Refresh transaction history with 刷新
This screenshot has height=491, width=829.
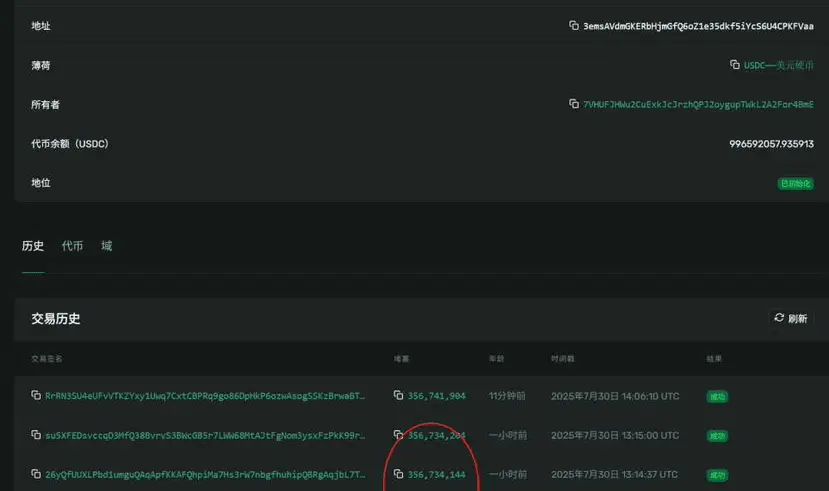point(790,318)
